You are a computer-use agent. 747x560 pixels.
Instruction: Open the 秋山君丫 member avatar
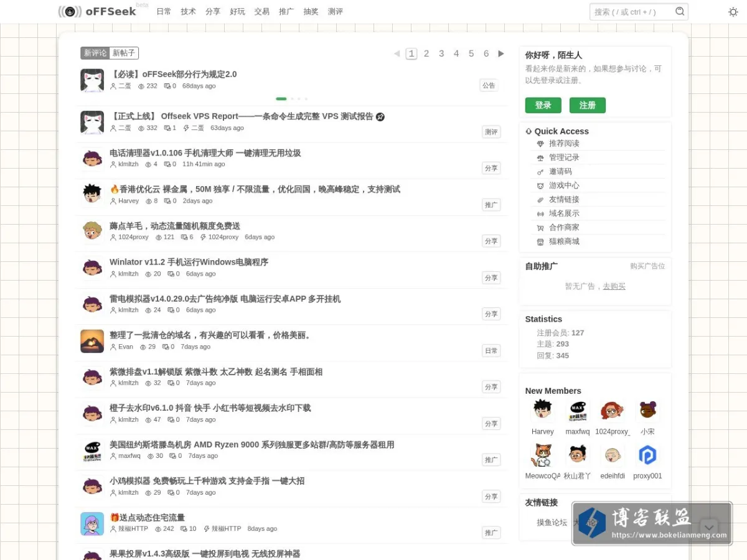click(x=578, y=455)
